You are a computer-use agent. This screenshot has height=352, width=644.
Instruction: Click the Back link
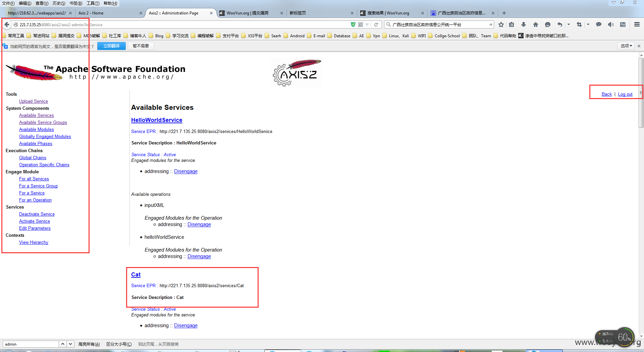pos(606,94)
